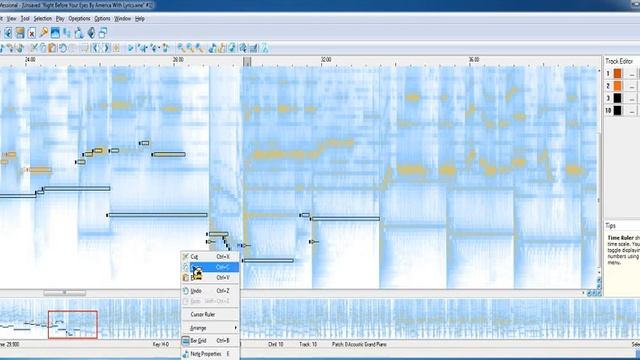
Task: Click the Copy icon beside the scissors
Action: 42,48
